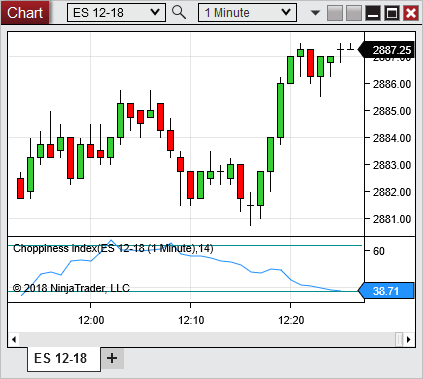
Task: Click the 2881.00 price axis label
Action: [392, 219]
